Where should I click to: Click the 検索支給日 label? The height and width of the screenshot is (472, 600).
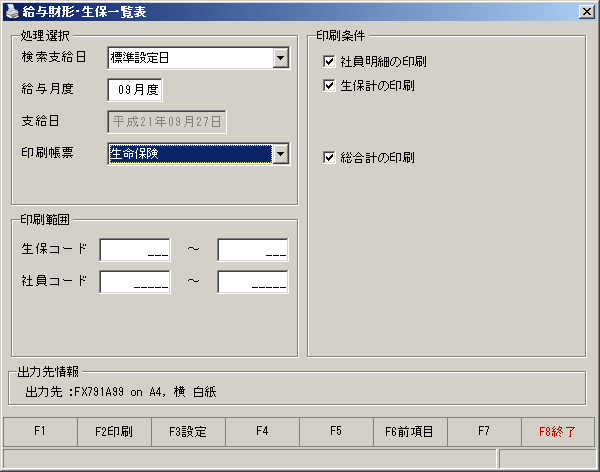54,57
